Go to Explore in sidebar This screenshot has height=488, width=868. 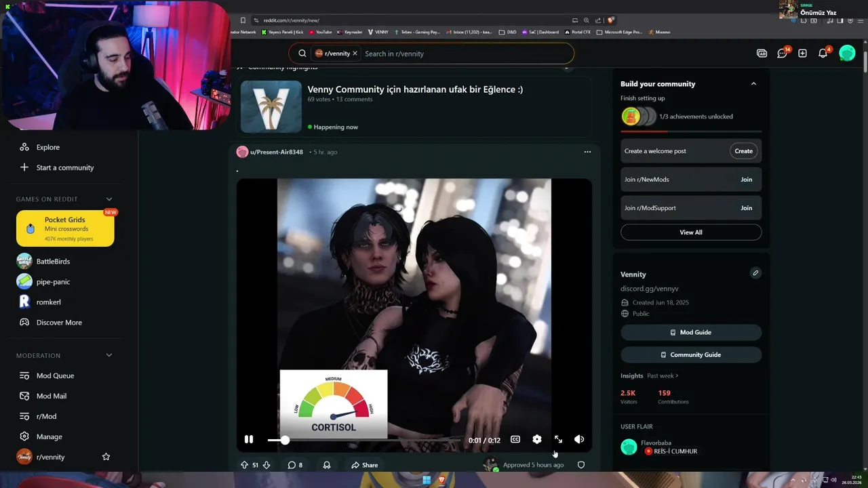[48, 147]
